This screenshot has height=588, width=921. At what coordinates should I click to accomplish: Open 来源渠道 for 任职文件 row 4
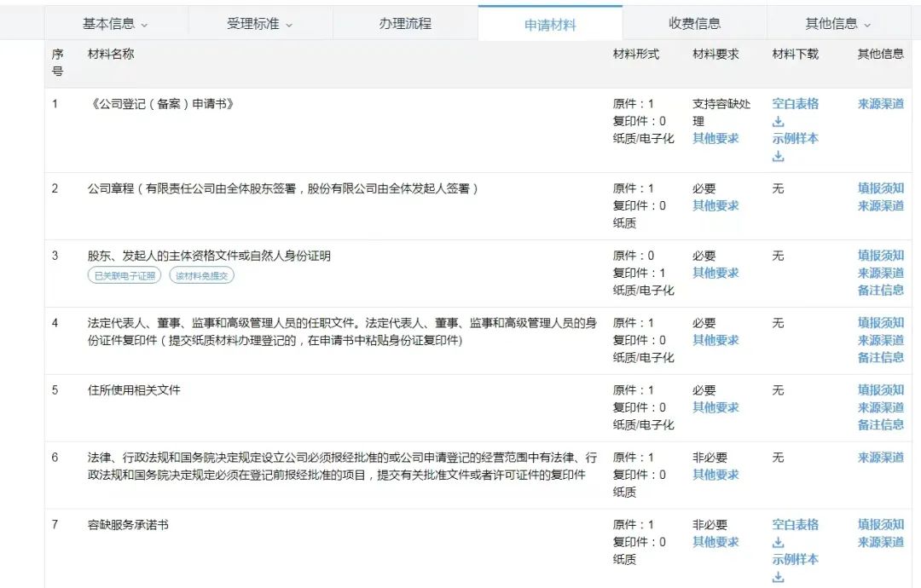(x=880, y=340)
